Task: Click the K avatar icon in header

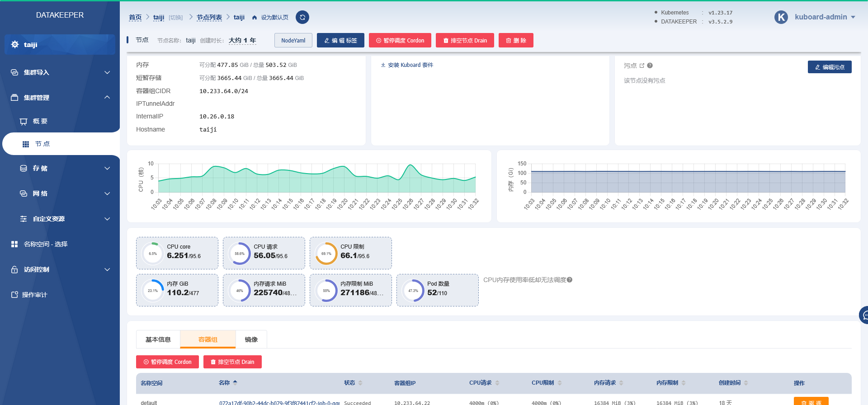Action: tap(781, 17)
